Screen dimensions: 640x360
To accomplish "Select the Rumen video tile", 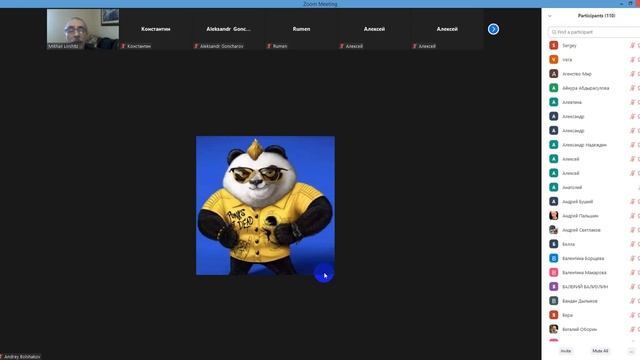I will tap(301, 29).
